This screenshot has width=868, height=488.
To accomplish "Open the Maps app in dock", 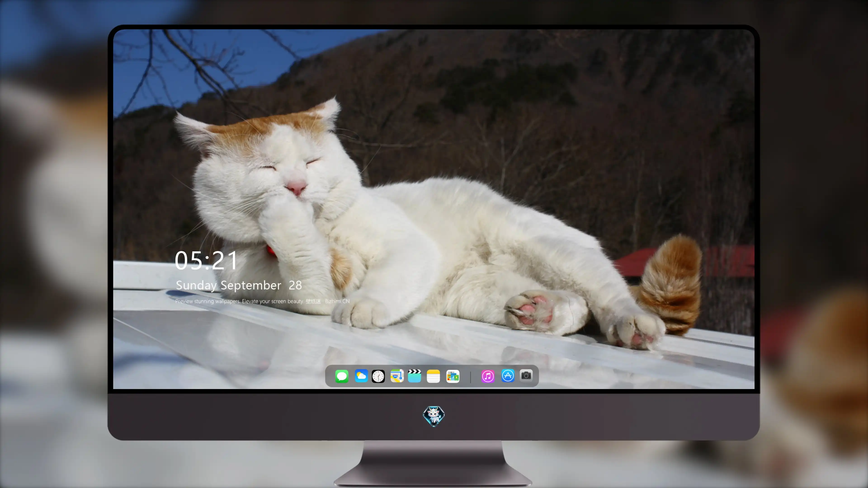I will click(397, 376).
